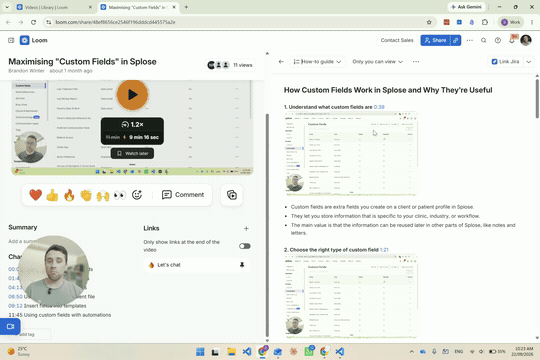
Task: Open the guide panel three-dot menu
Action: (416, 62)
